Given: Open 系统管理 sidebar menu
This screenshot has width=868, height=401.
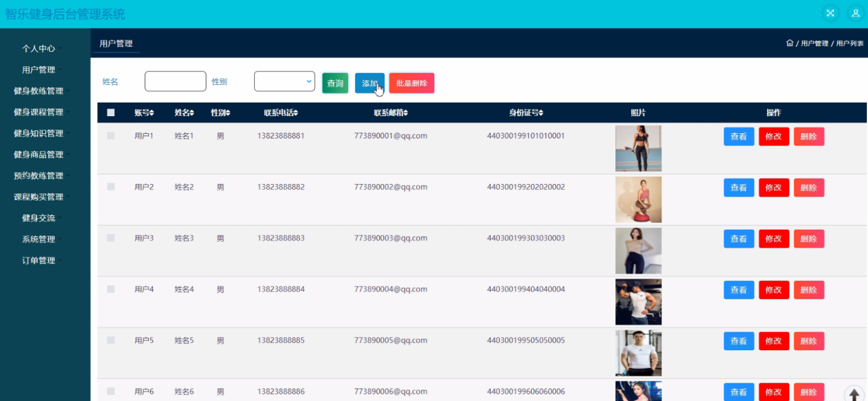Looking at the screenshot, I should tap(41, 239).
